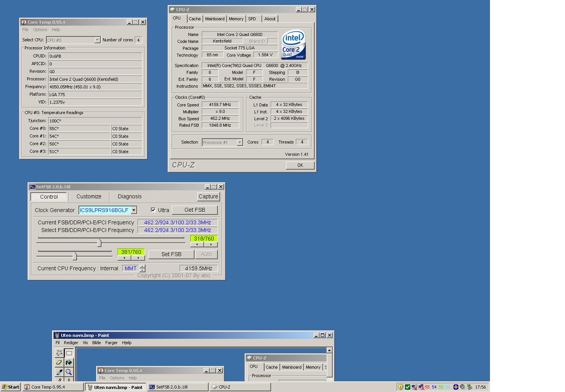Open the Processor Selection dropdown in CPU-Z

pyautogui.click(x=240, y=142)
